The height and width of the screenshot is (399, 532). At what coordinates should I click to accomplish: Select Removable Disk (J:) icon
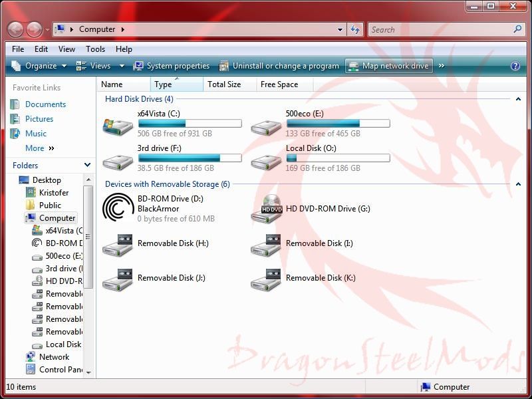118,279
